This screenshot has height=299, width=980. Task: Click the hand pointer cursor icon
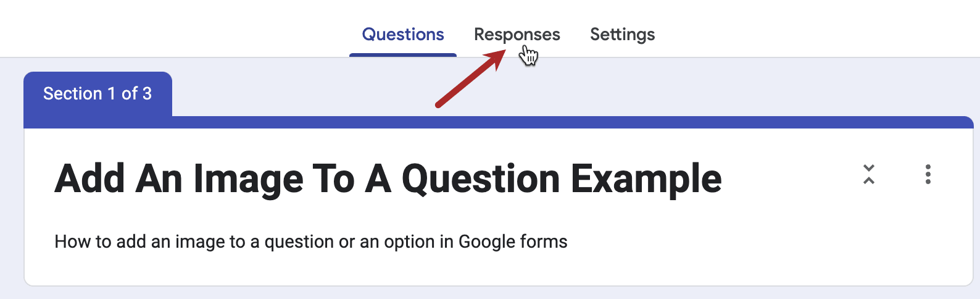(x=528, y=56)
